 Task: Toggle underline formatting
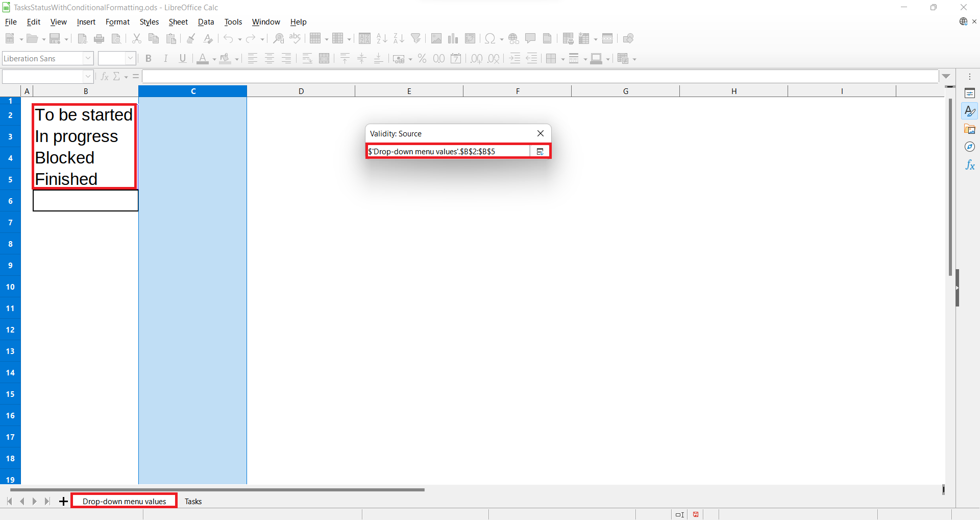click(x=183, y=58)
